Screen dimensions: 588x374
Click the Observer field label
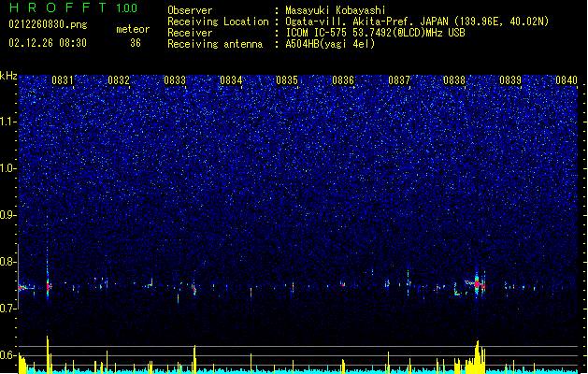click(190, 10)
